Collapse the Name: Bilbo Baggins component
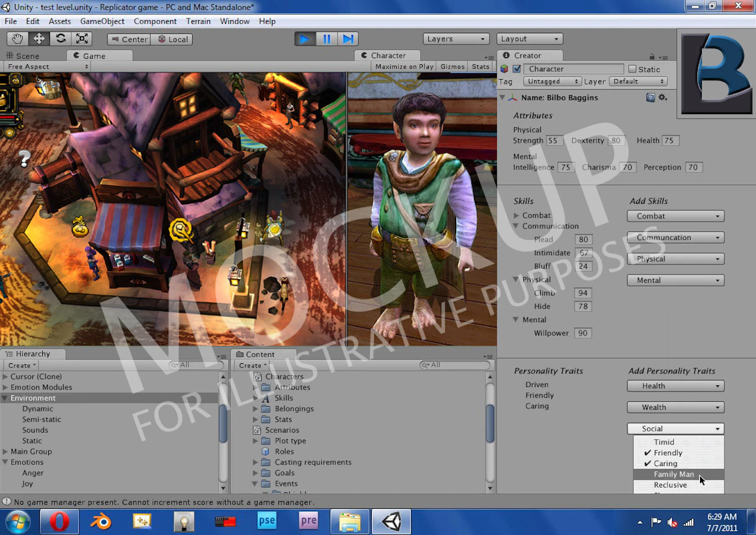Viewport: 756px width, 535px height. tap(502, 97)
